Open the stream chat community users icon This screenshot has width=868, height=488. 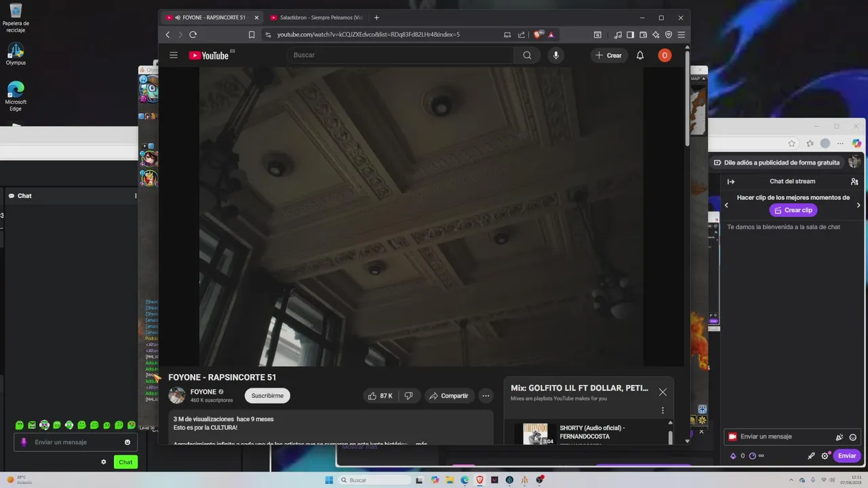coord(854,182)
